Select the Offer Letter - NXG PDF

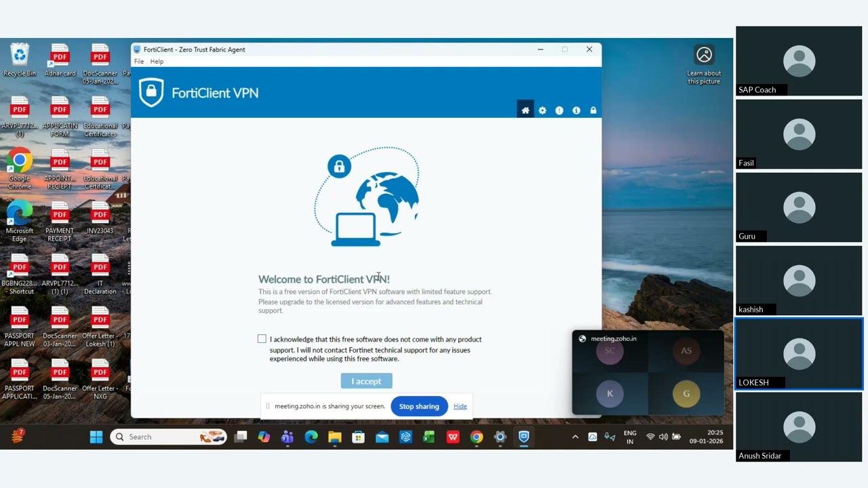[x=100, y=380]
